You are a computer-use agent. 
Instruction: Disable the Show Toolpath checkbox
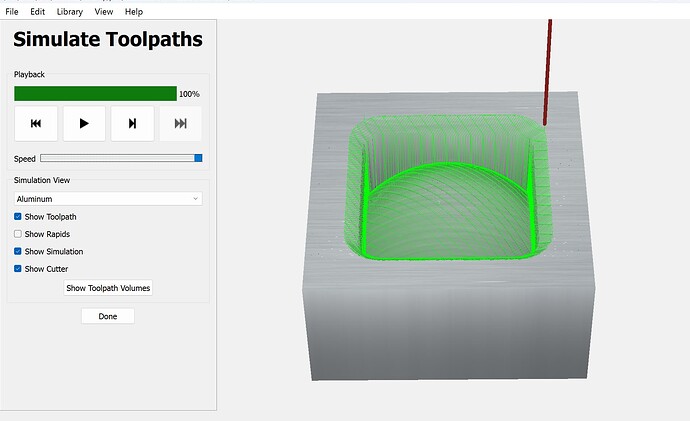(x=18, y=216)
